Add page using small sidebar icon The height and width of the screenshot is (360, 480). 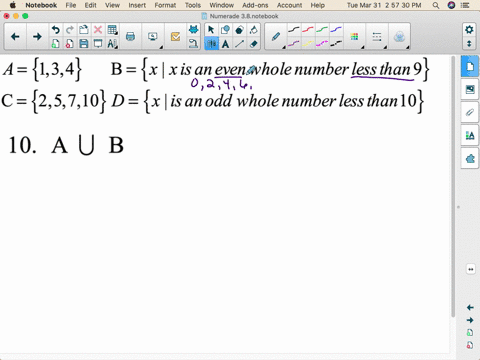(470, 333)
